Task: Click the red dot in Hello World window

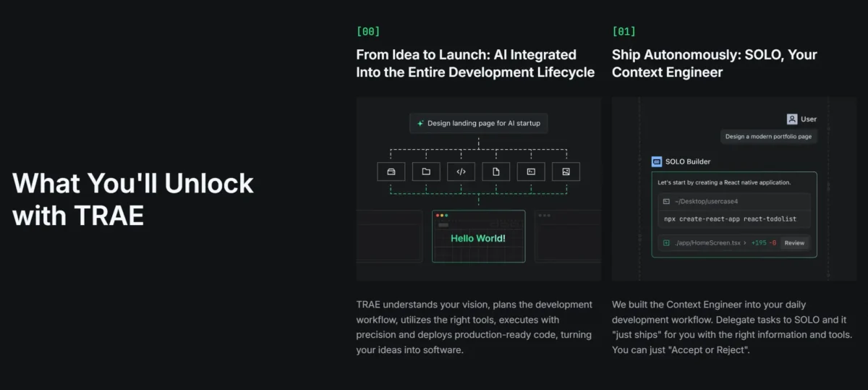Action: pos(437,216)
